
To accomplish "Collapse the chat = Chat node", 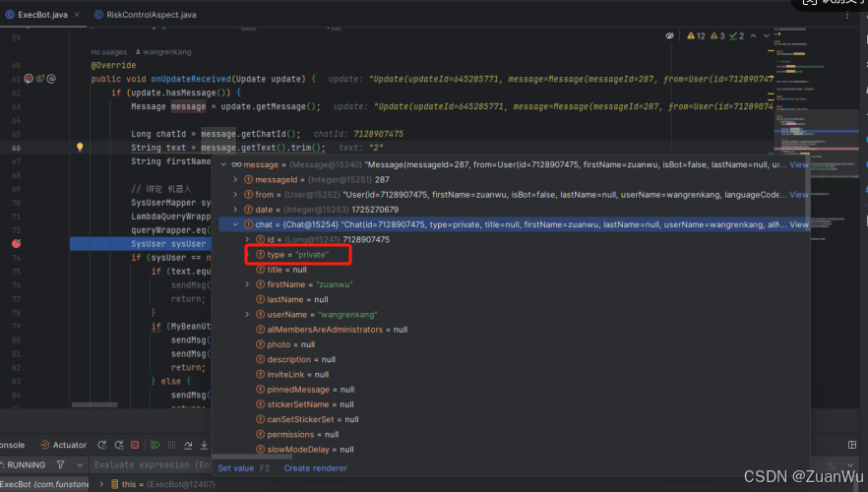I will (235, 224).
